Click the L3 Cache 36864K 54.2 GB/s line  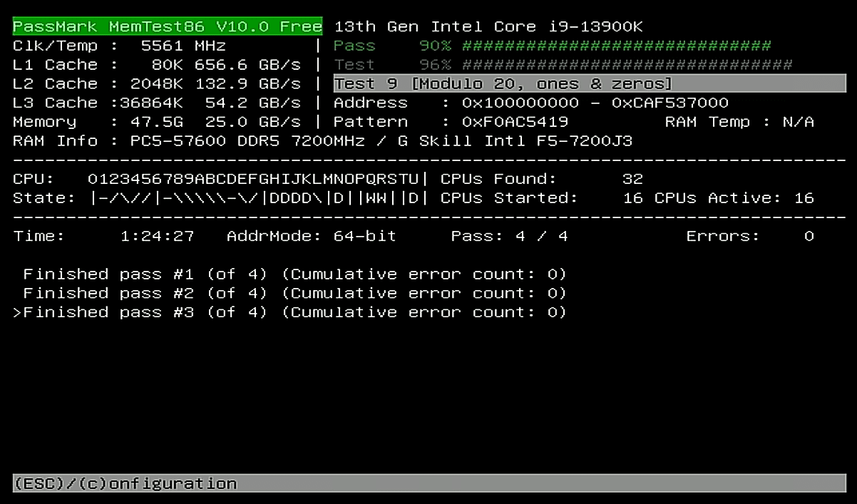coord(157,103)
